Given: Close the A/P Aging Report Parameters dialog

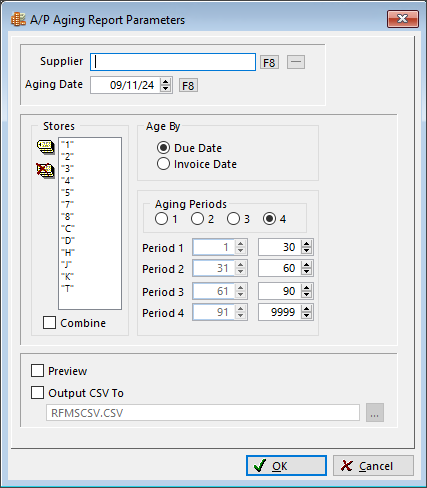Looking at the screenshot, I should (403, 19).
